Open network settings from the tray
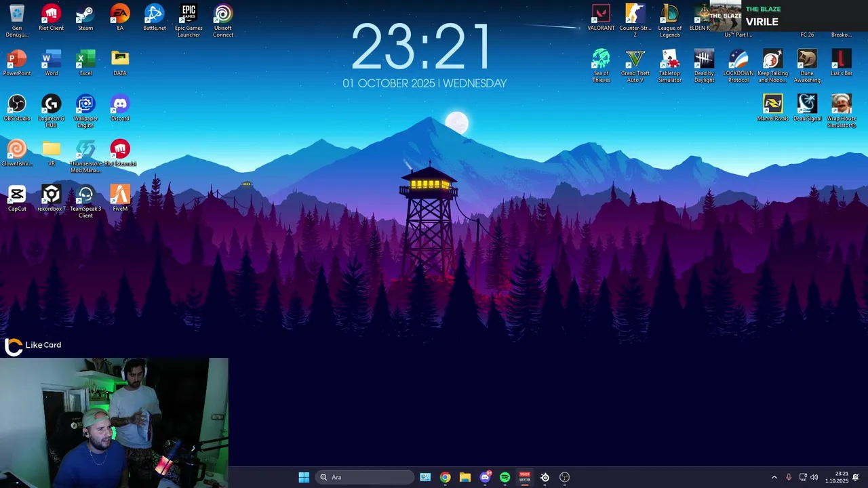Screen dimensions: 868x488 click(803, 477)
